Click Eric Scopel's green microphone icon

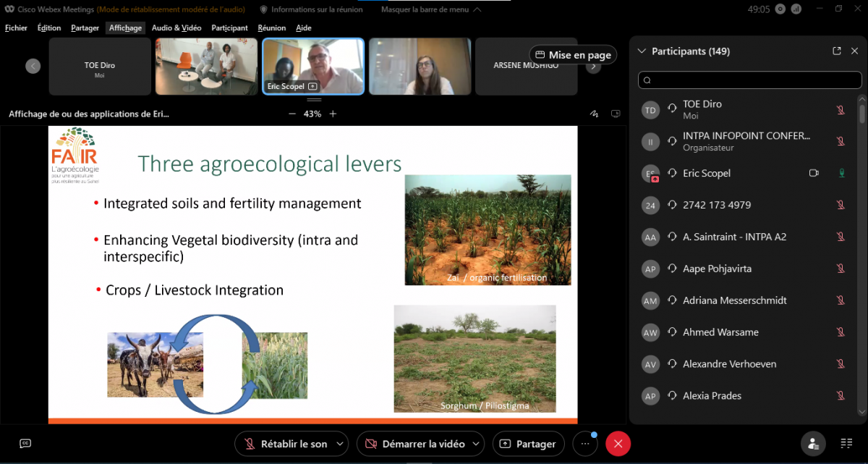click(x=841, y=173)
